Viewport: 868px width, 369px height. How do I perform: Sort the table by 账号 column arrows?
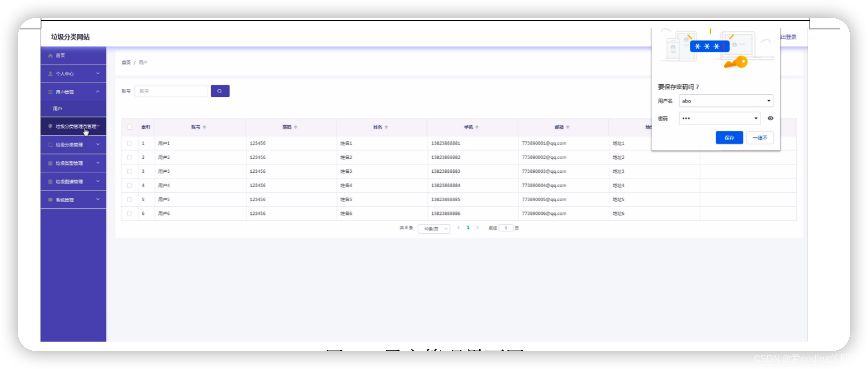[205, 127]
